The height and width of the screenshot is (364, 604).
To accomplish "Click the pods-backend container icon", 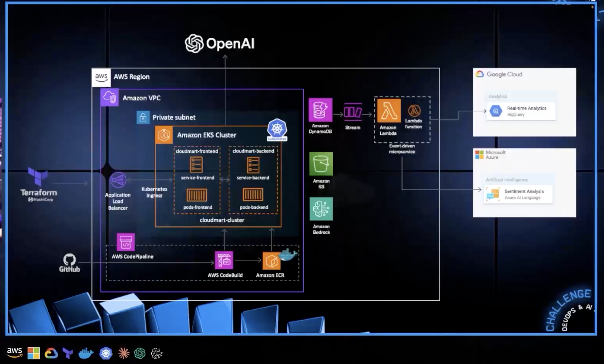I will pos(253,195).
